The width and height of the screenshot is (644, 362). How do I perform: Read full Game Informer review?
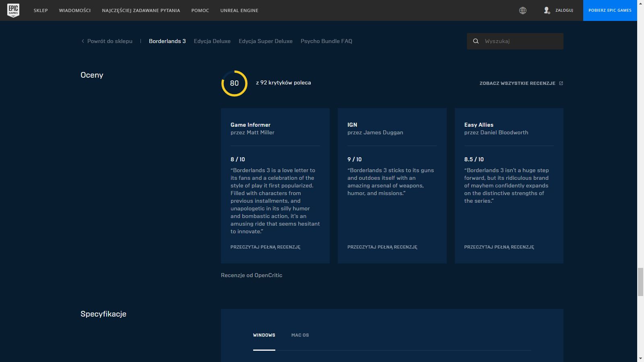click(x=265, y=247)
